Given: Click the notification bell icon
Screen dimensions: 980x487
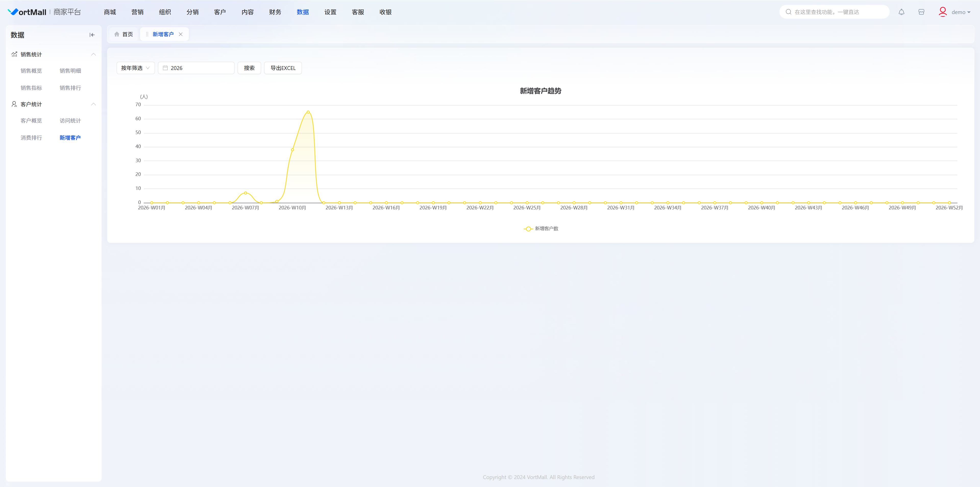Looking at the screenshot, I should pyautogui.click(x=901, y=12).
